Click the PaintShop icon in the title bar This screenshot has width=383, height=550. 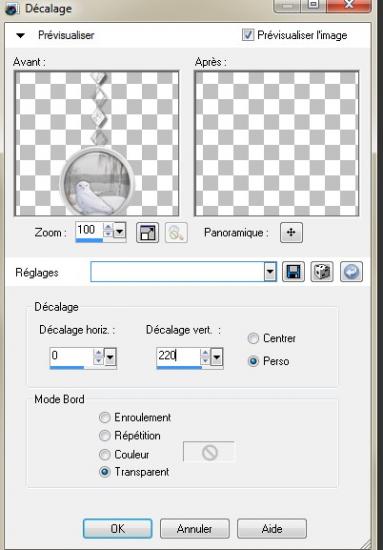[x=12, y=8]
